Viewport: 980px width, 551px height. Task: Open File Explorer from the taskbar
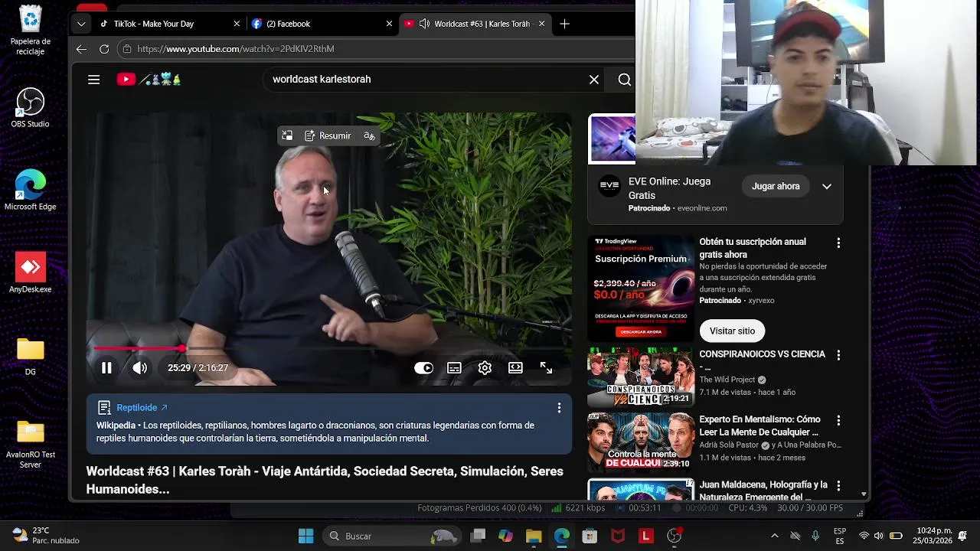click(534, 536)
